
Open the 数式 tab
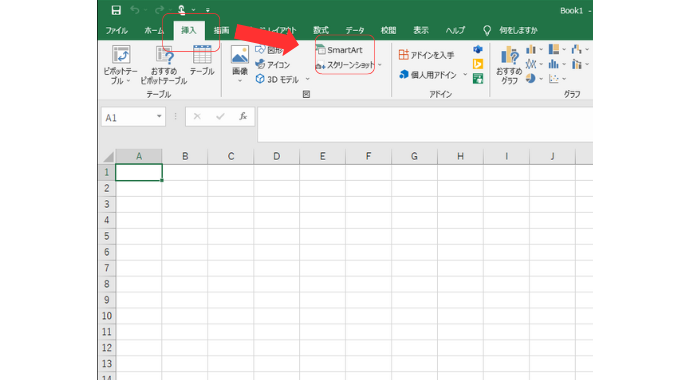[x=321, y=30]
